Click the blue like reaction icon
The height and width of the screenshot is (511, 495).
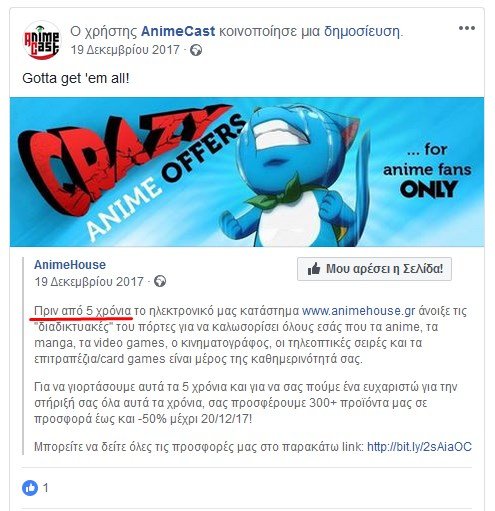[30, 488]
